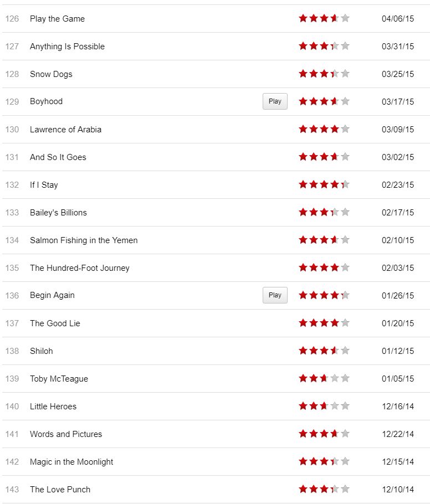Image resolution: width=430 pixels, height=504 pixels.
Task: Open the Salmon Fishing in the Yemen title
Action: (84, 240)
